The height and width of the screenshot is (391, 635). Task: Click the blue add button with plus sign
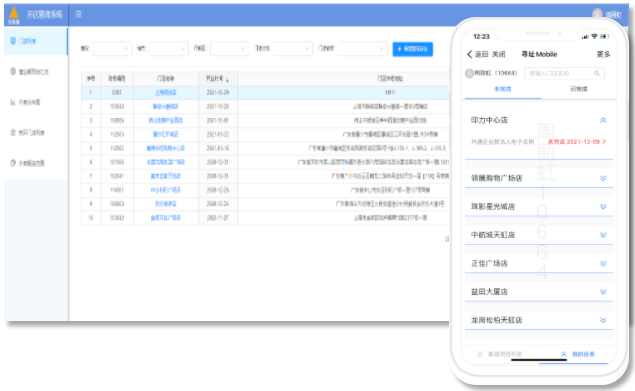(413, 49)
